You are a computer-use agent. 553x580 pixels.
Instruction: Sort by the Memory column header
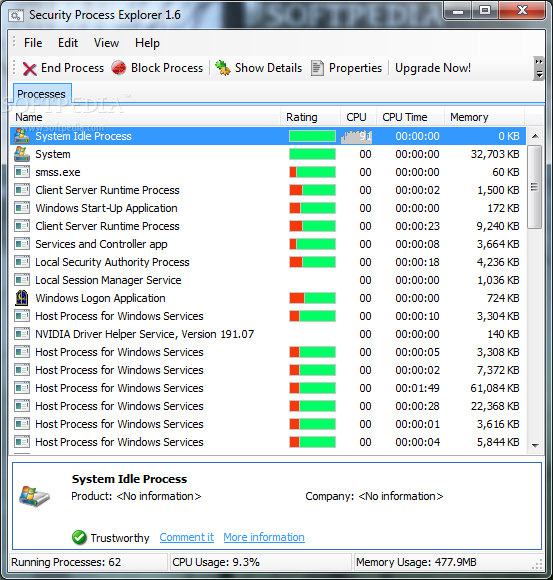pyautogui.click(x=484, y=117)
